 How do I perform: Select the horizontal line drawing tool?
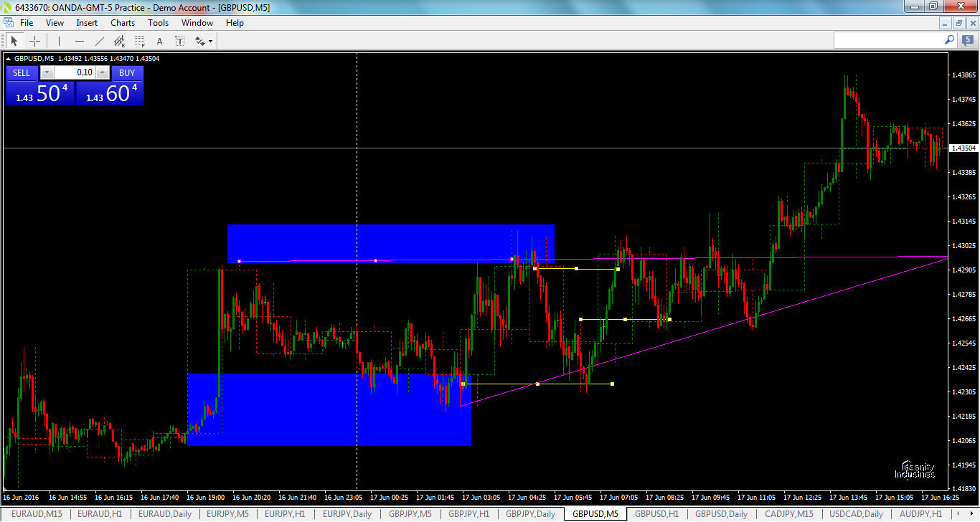[80, 40]
